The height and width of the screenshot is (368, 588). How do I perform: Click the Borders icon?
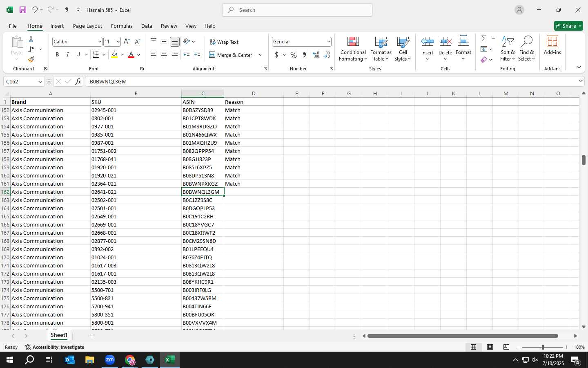(96, 55)
